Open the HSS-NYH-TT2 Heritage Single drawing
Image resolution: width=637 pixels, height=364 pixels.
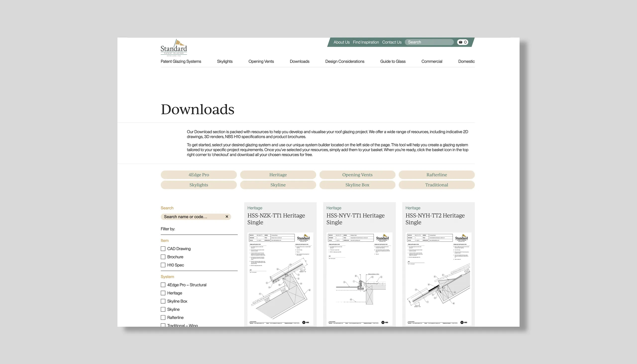click(438, 279)
